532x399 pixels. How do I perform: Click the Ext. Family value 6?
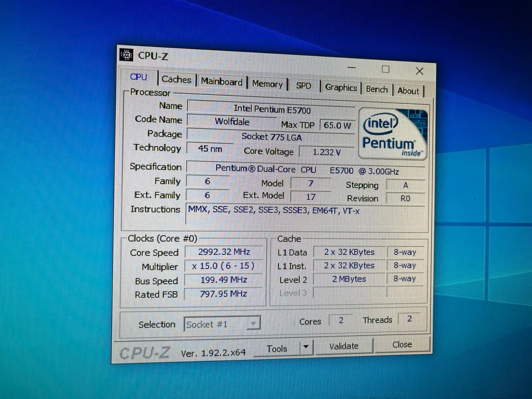click(x=207, y=195)
